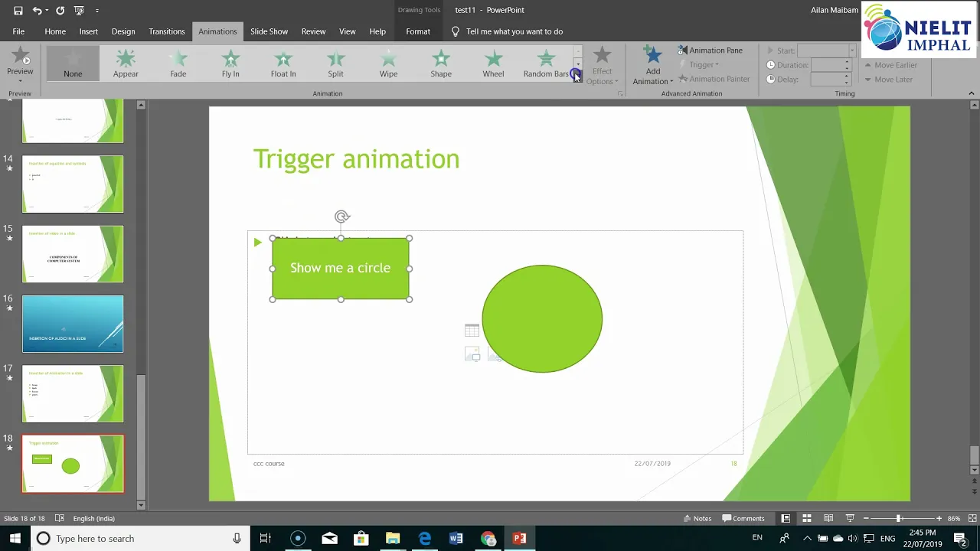This screenshot has height=551, width=980.
Task: Select slide 16 audio slide thumbnail
Action: [x=73, y=324]
